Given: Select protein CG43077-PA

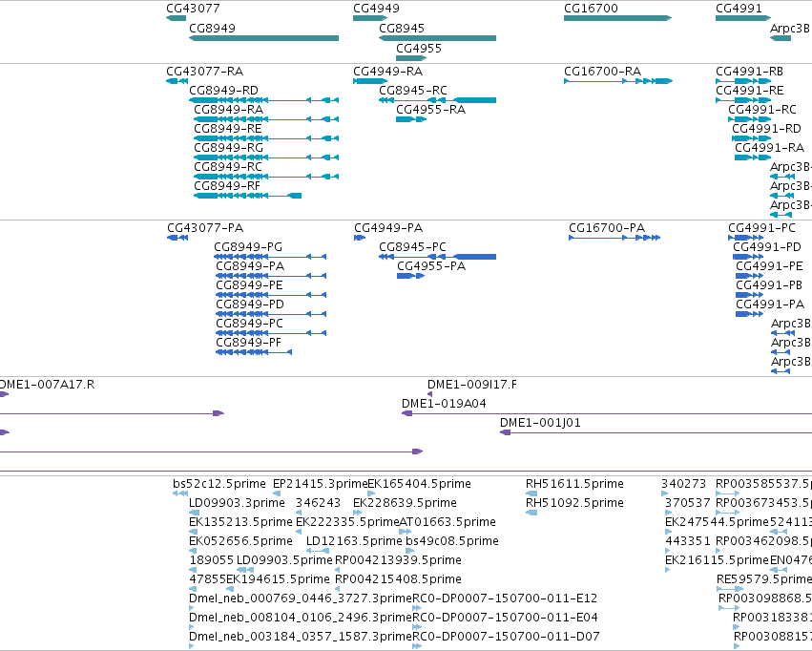Looking at the screenshot, I should pyautogui.click(x=177, y=238).
